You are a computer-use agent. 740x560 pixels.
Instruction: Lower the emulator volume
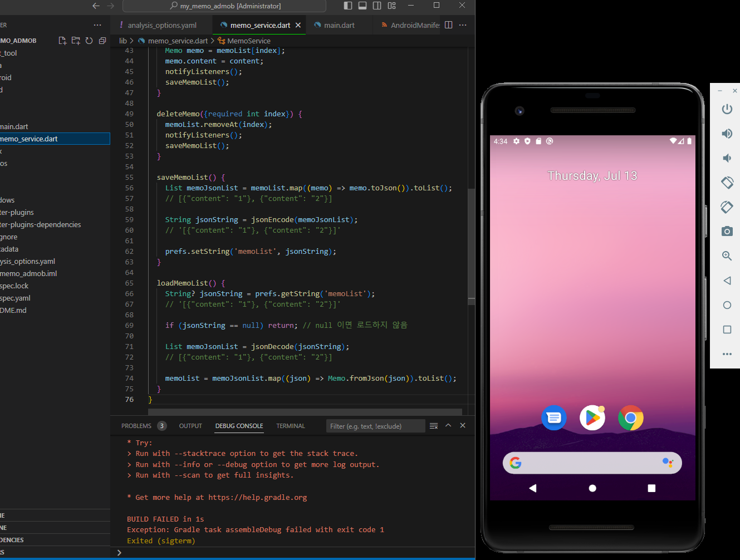(x=727, y=158)
